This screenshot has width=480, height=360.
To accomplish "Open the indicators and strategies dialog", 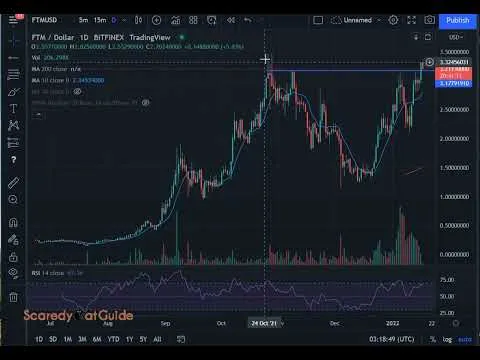I will point(176,20).
